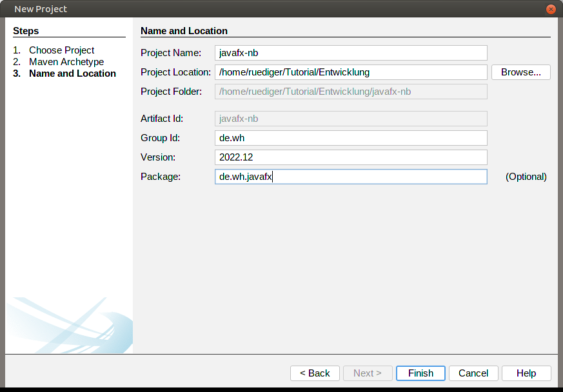
Task: Place cursor in the Group Id field
Action: 351,138
